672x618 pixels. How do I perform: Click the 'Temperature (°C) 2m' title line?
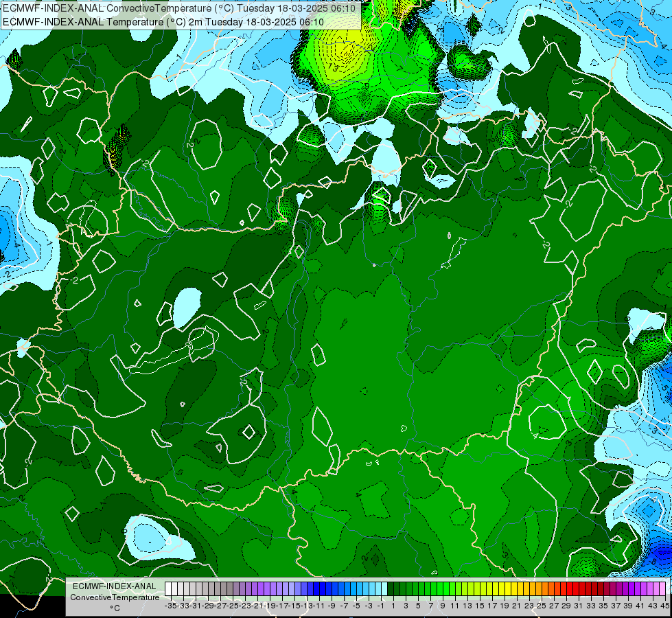pos(163,22)
